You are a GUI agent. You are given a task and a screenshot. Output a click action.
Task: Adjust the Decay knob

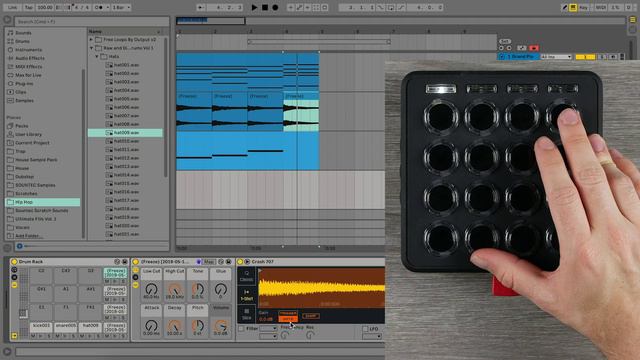point(175,325)
